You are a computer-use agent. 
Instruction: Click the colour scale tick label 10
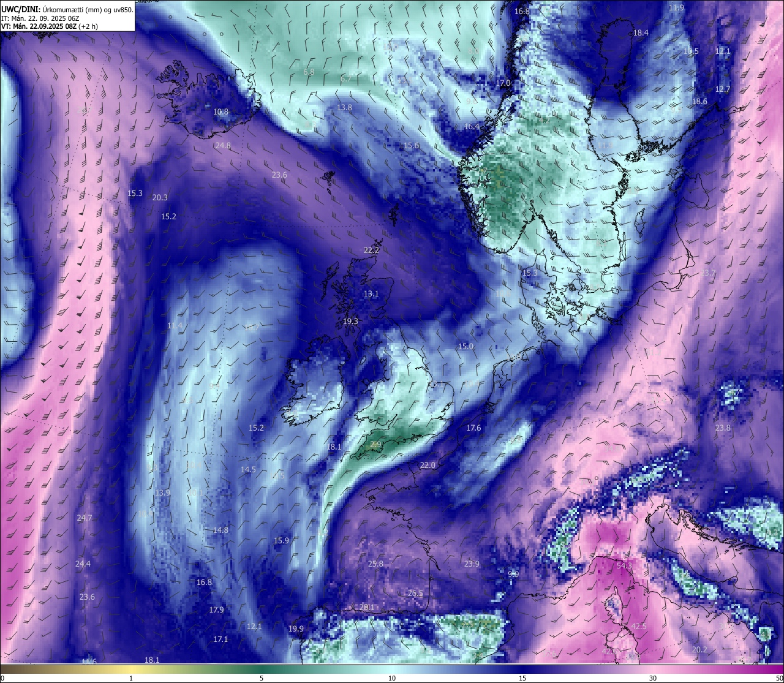click(392, 678)
